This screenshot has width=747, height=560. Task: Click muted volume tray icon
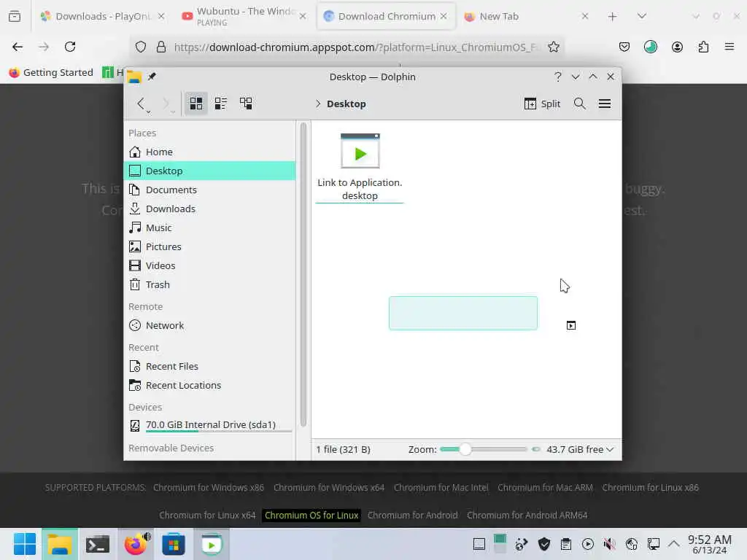(x=609, y=544)
